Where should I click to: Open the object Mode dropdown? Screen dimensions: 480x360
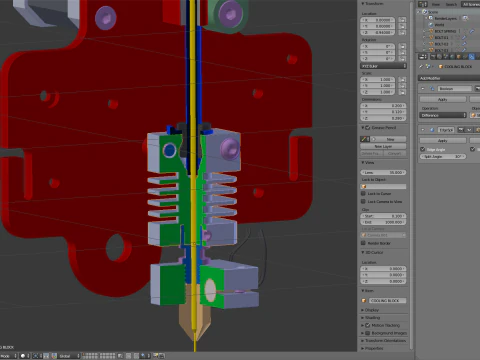pos(9,356)
